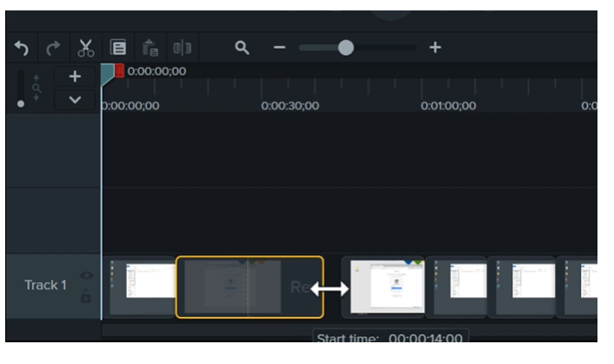Select the Track 1 label
Viewport: 614px width, 364px height.
[x=45, y=285]
